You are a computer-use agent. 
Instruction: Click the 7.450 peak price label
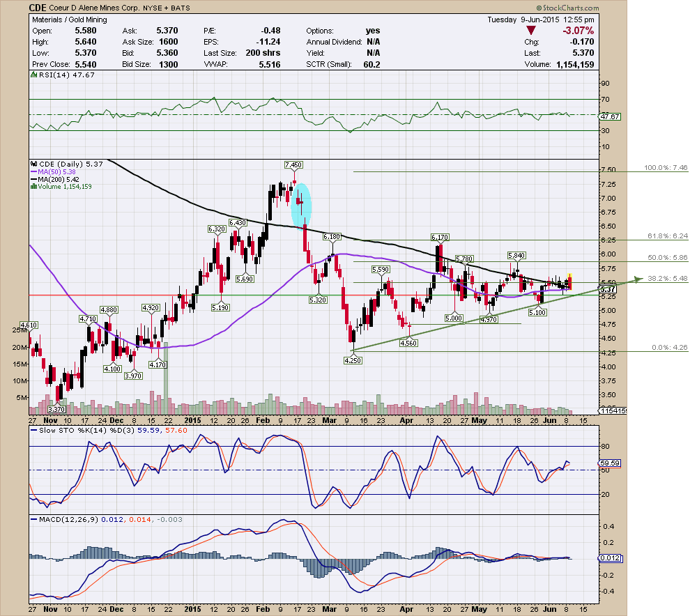coord(293,165)
